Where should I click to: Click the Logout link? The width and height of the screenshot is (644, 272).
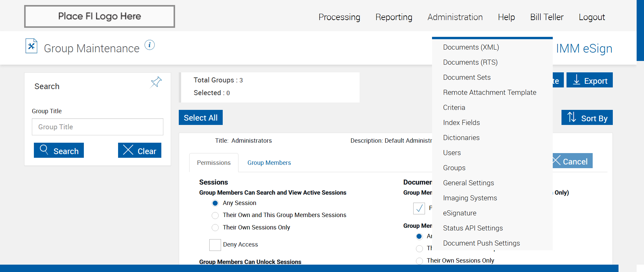tap(592, 17)
